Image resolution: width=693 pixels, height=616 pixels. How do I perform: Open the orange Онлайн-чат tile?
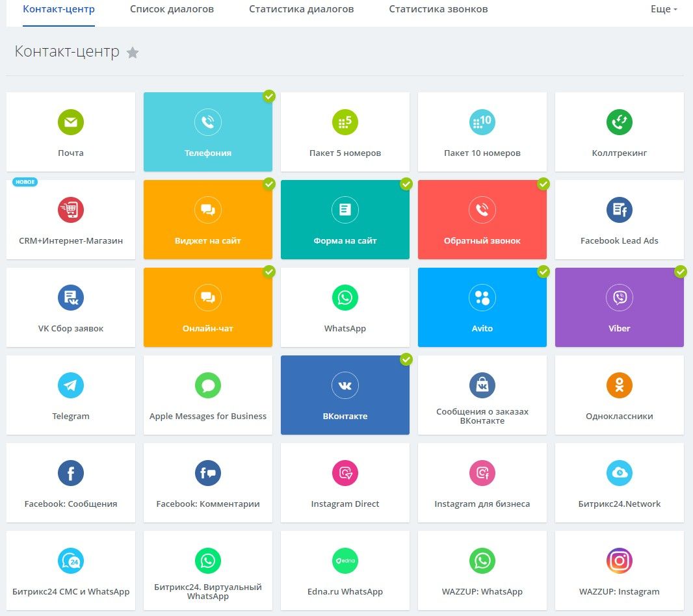coord(208,307)
